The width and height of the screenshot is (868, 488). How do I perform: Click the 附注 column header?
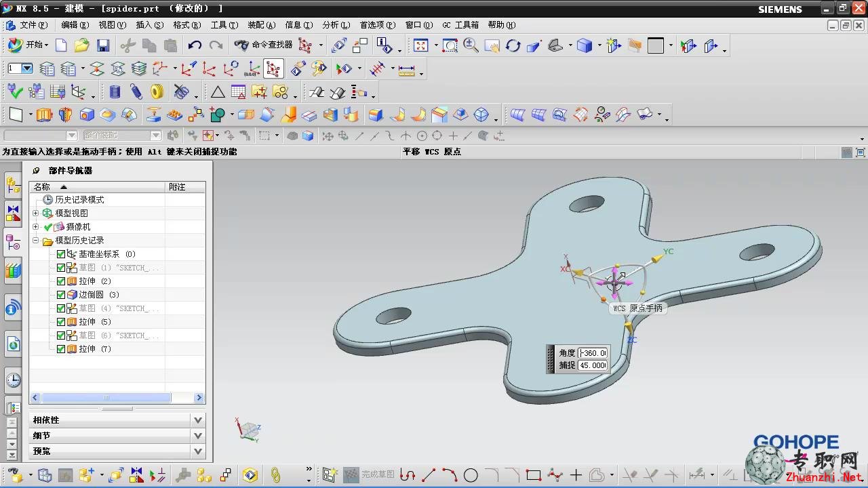click(185, 187)
